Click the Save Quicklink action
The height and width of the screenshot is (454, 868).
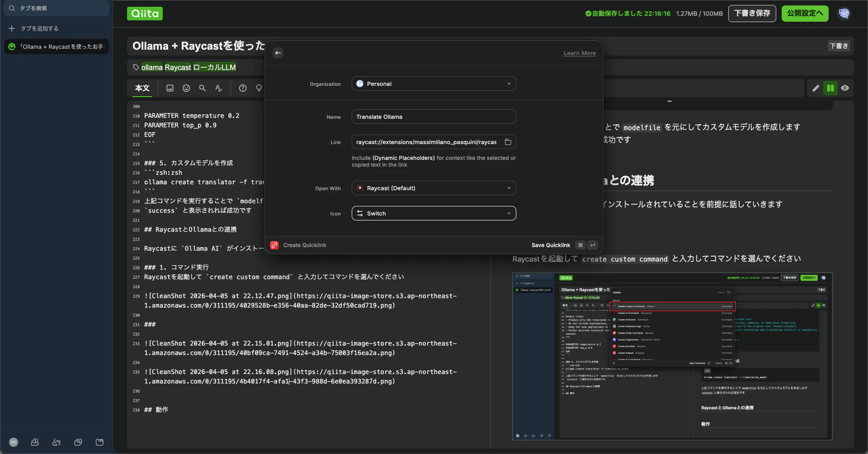point(551,245)
